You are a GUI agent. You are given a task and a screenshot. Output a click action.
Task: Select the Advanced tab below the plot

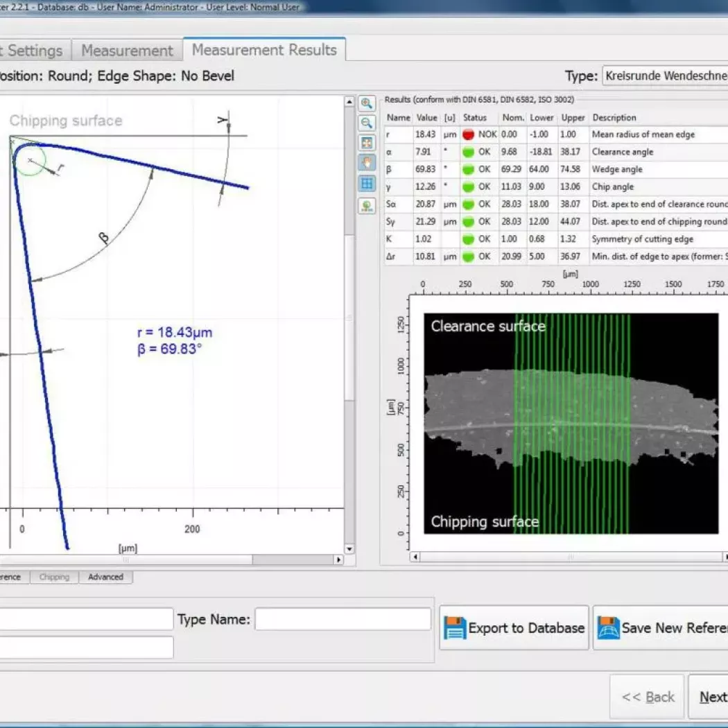point(105,577)
